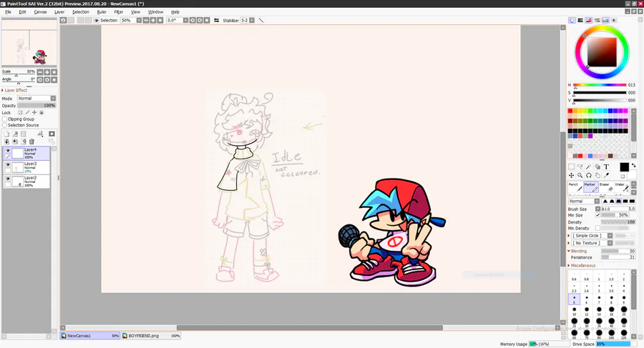
Task: Show the color wheel panel
Action: tap(572, 20)
